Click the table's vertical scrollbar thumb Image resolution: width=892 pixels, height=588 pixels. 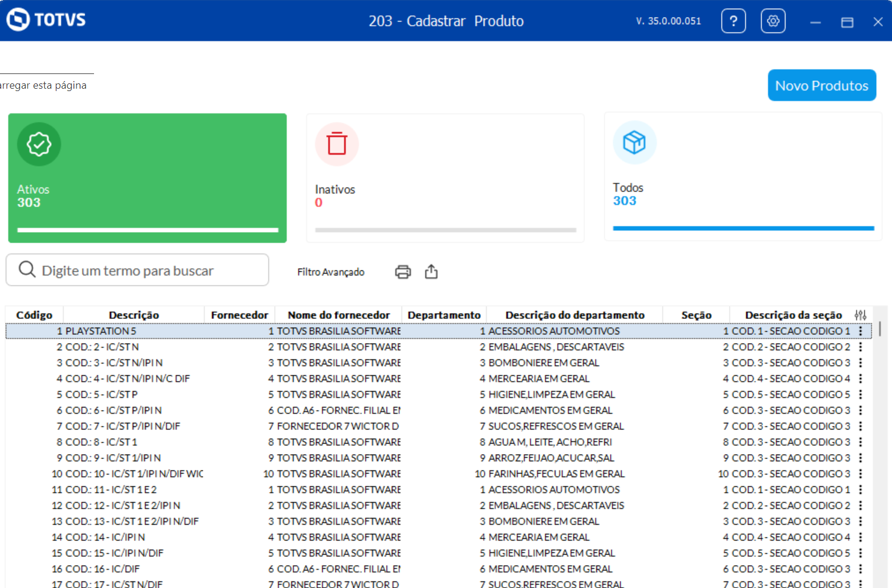(880, 328)
